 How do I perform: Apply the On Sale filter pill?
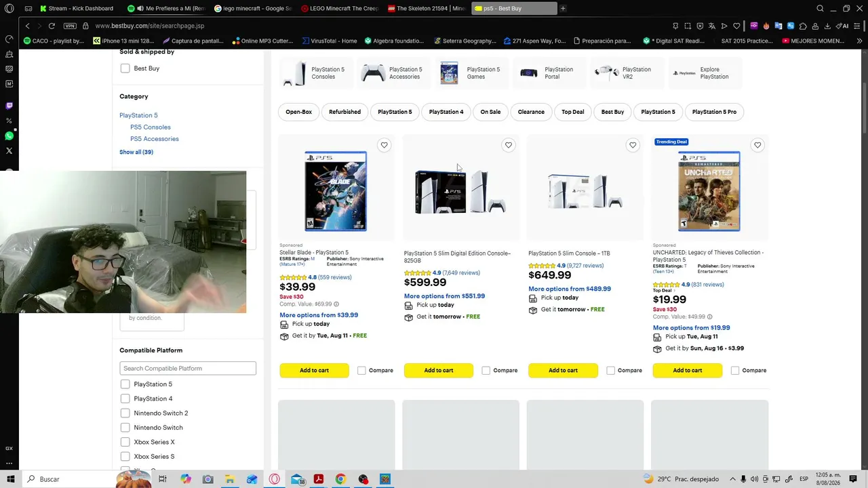[490, 112]
